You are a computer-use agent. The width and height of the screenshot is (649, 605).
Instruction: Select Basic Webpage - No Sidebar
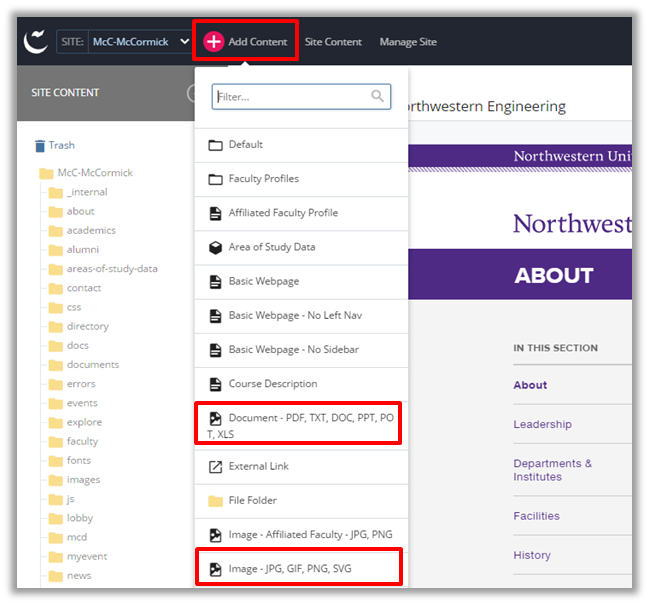[301, 350]
